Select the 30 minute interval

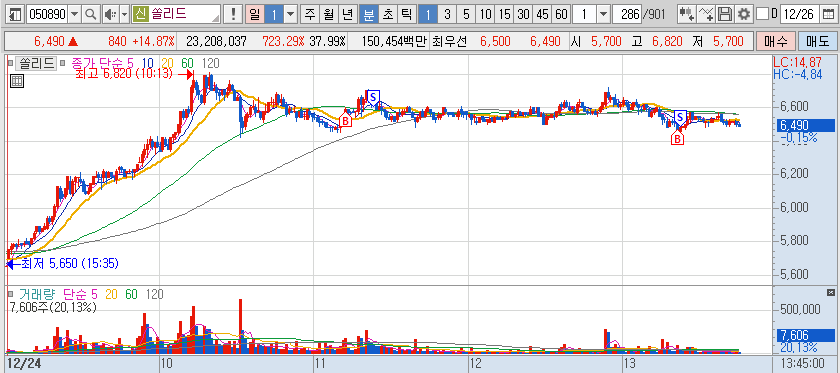tap(523, 14)
